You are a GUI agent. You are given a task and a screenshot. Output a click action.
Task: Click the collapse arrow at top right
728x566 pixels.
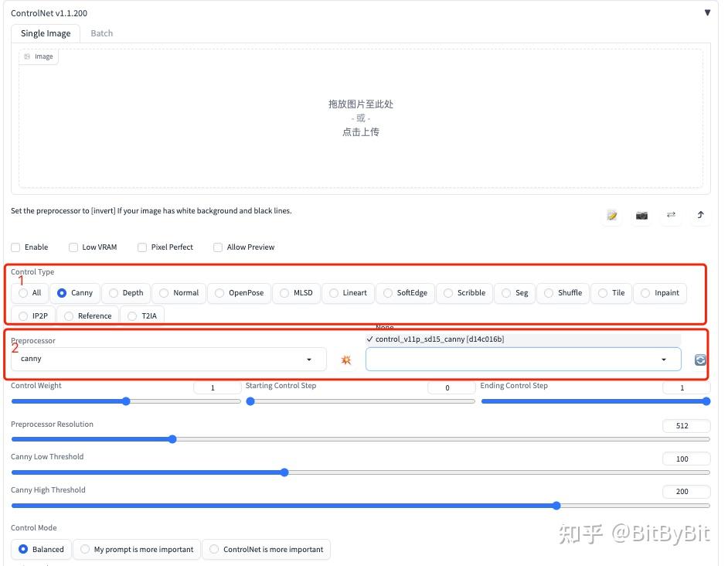point(708,12)
